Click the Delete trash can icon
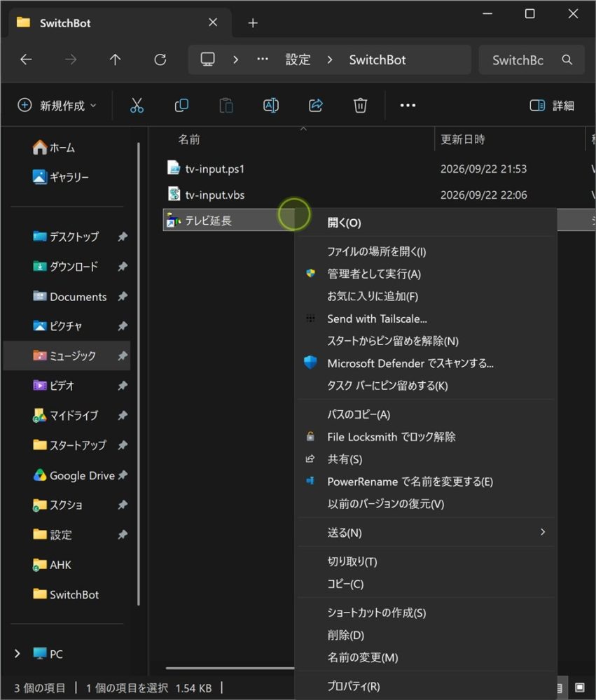 [x=360, y=106]
